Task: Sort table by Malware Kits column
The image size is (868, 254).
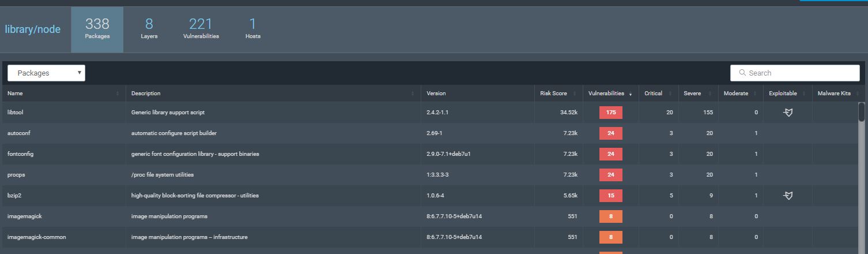Action: [x=838, y=94]
